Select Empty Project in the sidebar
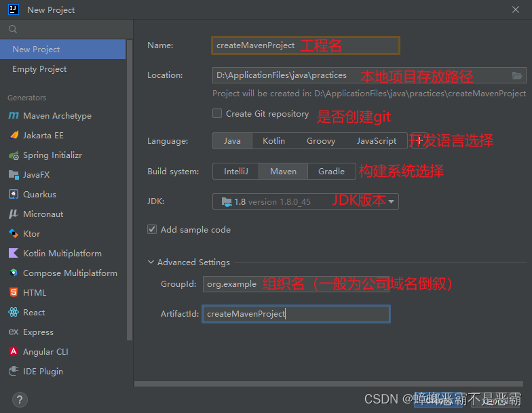 [62, 69]
